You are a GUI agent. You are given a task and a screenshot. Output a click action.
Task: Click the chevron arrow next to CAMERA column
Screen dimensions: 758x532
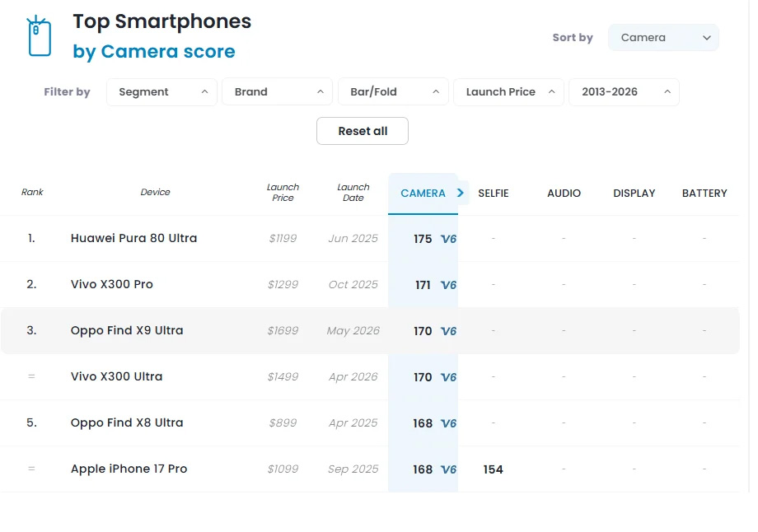click(x=461, y=193)
